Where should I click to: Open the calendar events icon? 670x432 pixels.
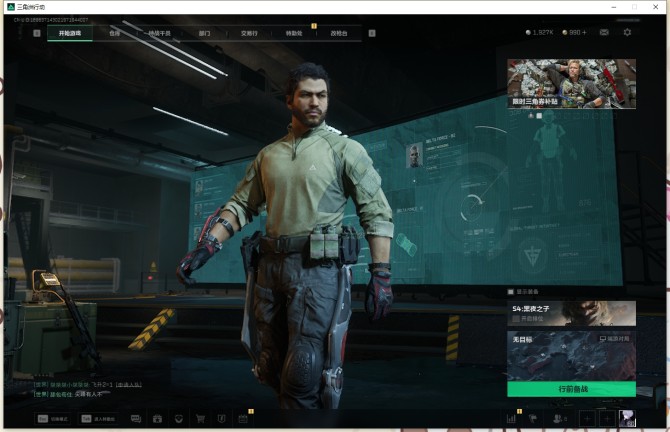[x=243, y=419]
